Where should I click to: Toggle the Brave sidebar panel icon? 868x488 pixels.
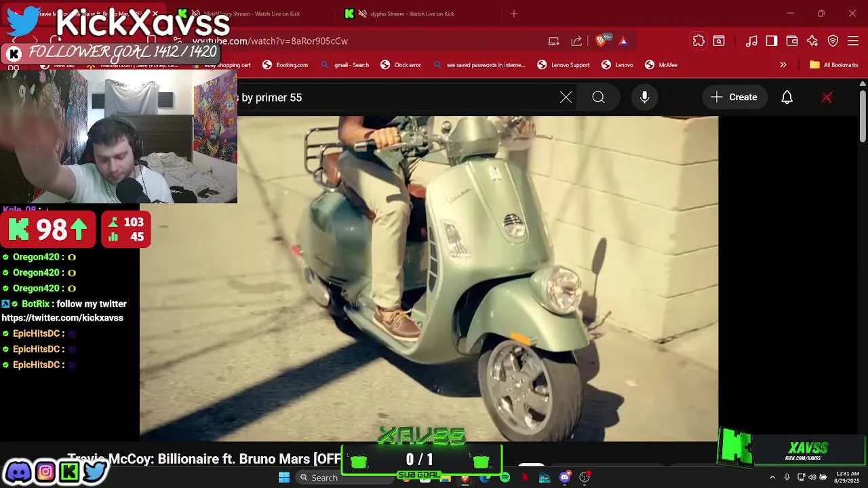click(772, 41)
